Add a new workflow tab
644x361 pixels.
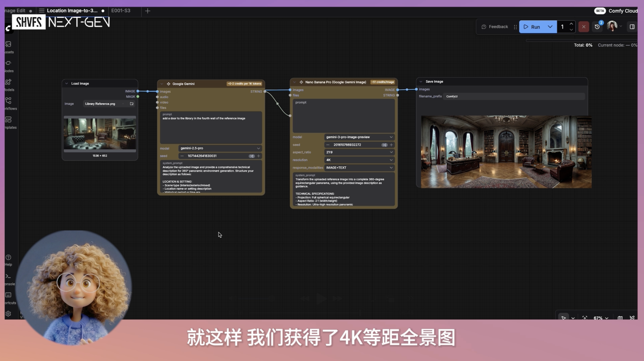(148, 11)
